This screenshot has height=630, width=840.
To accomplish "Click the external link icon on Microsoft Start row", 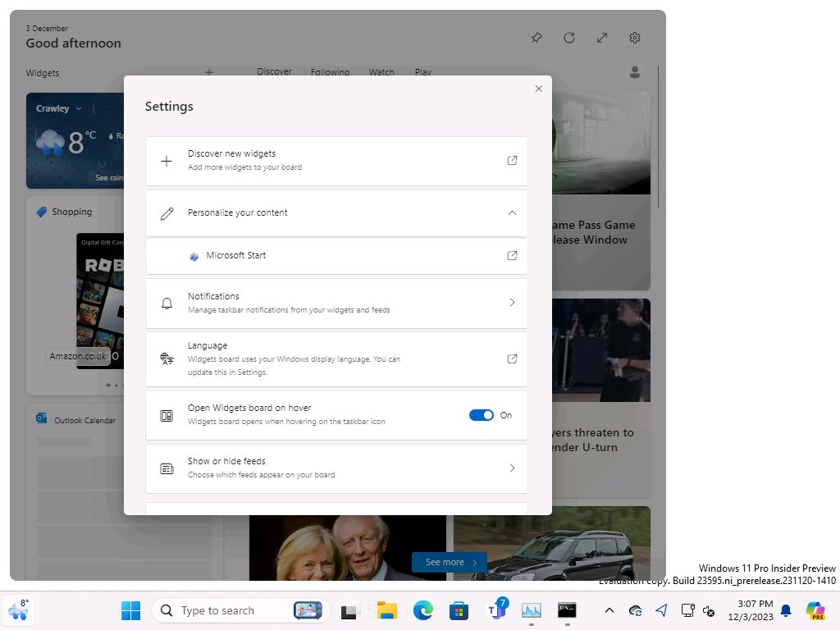I will (x=512, y=256).
